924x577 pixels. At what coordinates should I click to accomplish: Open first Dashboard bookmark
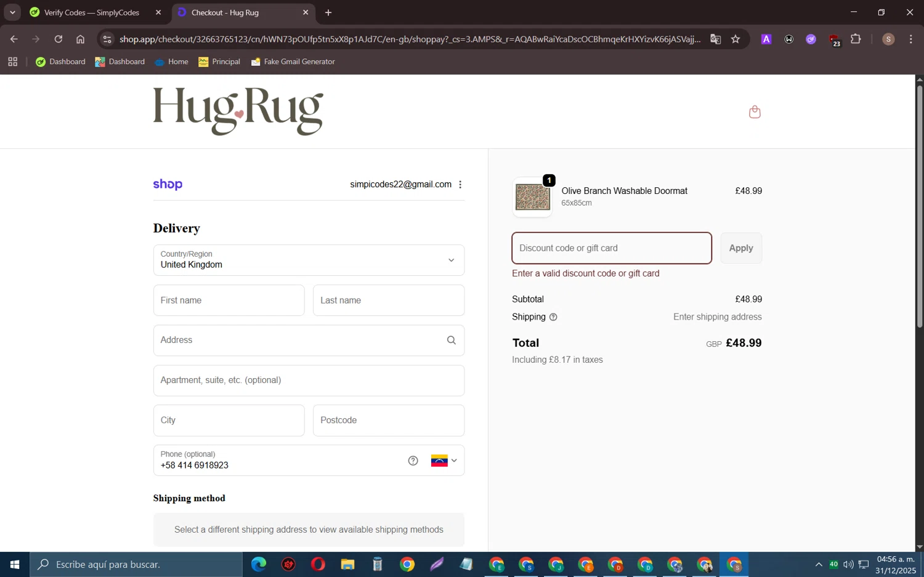[60, 62]
